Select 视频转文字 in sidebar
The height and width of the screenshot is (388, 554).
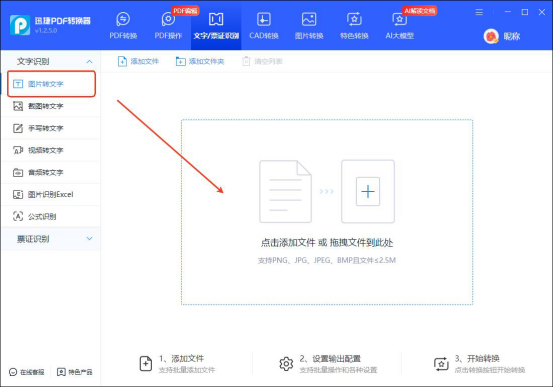click(52, 150)
